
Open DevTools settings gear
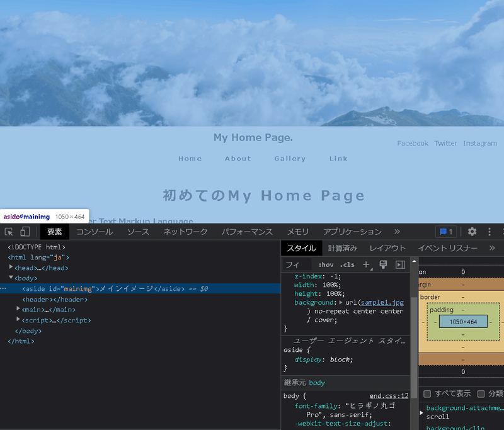(472, 232)
